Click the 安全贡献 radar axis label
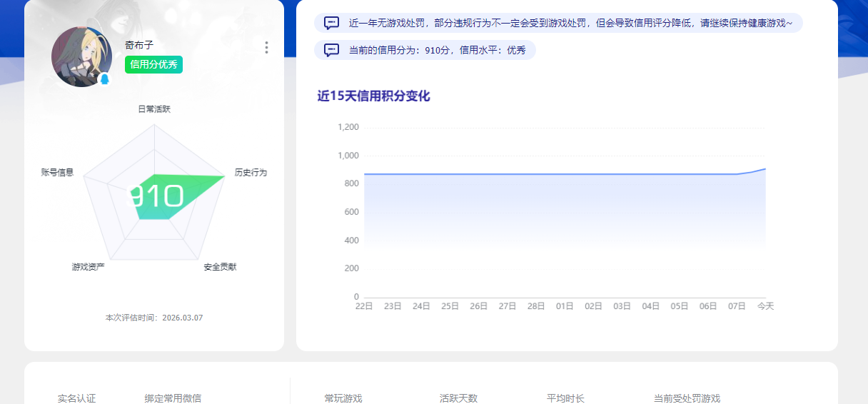This screenshot has height=404, width=868. pyautogui.click(x=220, y=267)
